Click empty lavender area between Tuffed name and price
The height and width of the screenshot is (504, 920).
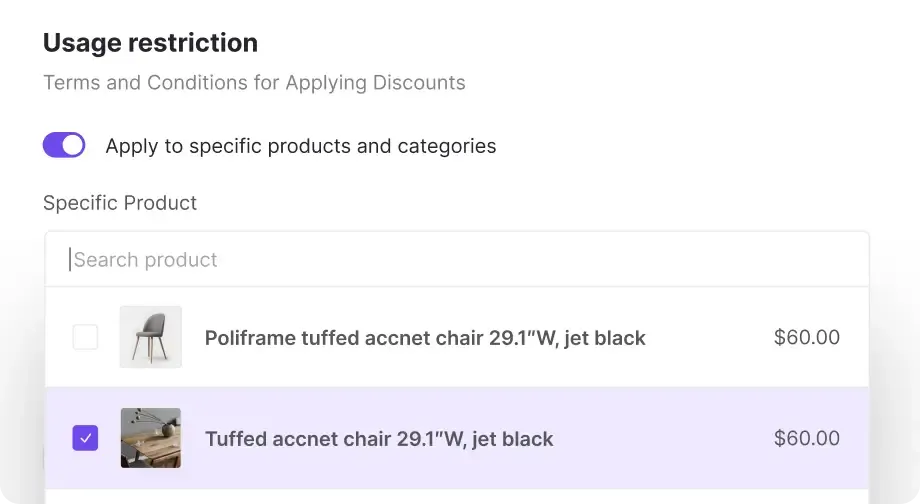tap(663, 438)
